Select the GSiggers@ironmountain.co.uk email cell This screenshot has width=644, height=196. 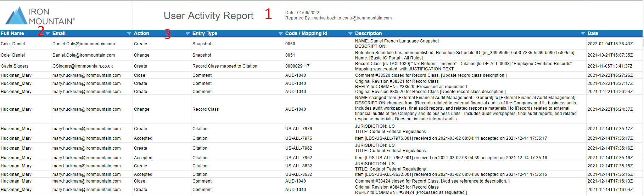(x=83, y=66)
